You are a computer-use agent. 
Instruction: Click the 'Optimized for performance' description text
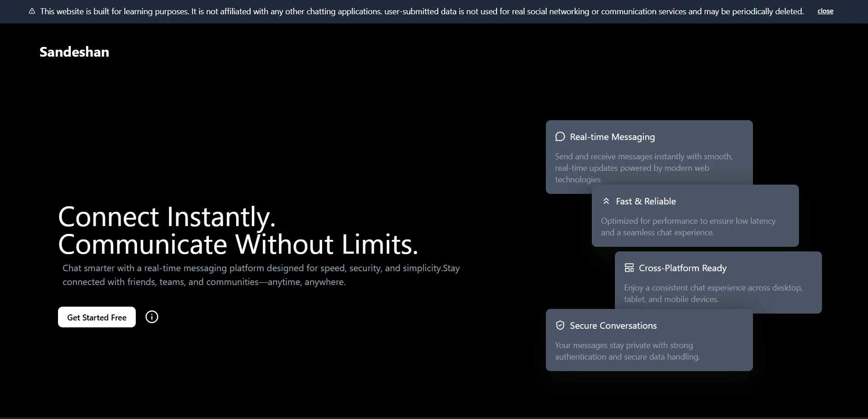(688, 227)
